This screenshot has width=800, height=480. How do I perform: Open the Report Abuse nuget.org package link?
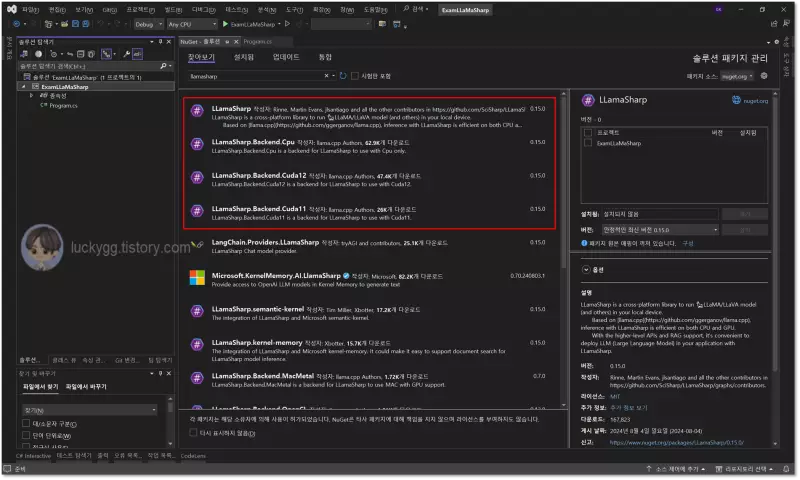(x=677, y=443)
